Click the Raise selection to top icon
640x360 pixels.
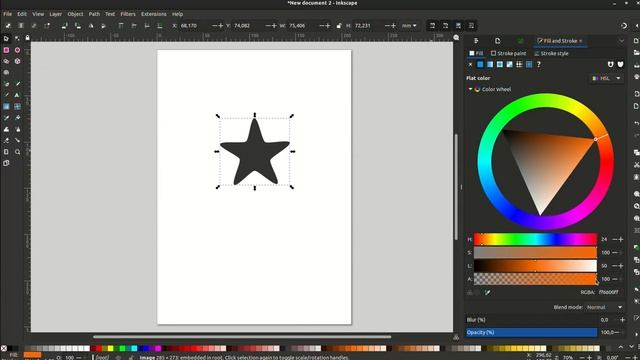[121, 26]
